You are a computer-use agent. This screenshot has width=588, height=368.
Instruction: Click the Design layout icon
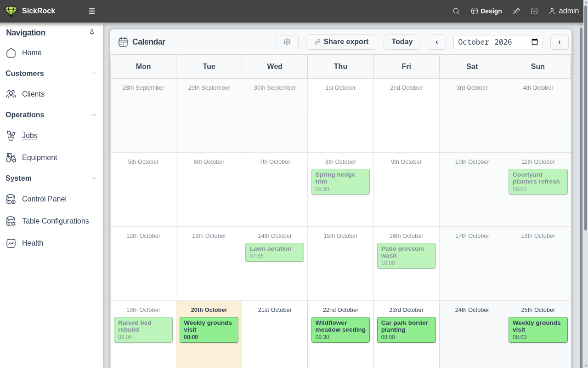tap(475, 11)
